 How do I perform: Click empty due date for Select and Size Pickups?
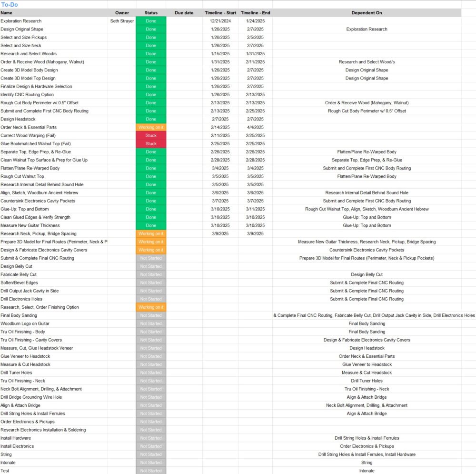[184, 37]
